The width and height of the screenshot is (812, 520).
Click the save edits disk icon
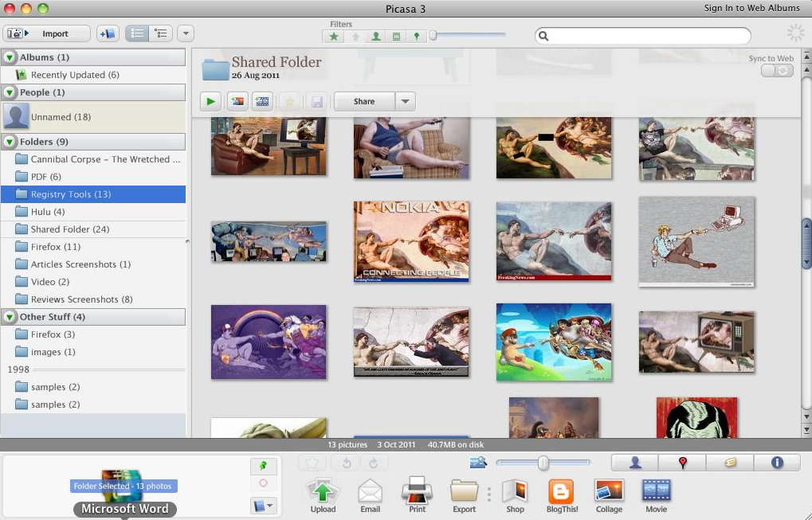click(316, 101)
